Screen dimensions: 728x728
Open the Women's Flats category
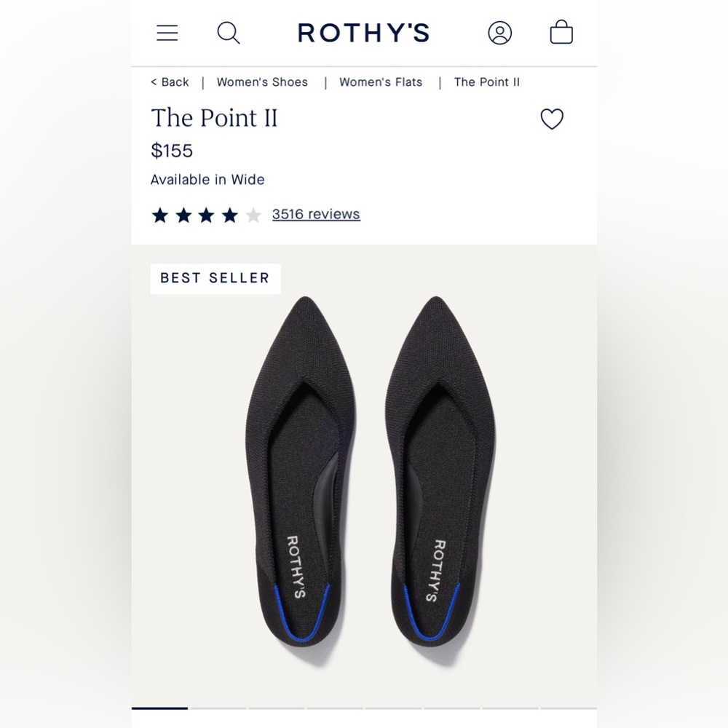tap(380, 82)
